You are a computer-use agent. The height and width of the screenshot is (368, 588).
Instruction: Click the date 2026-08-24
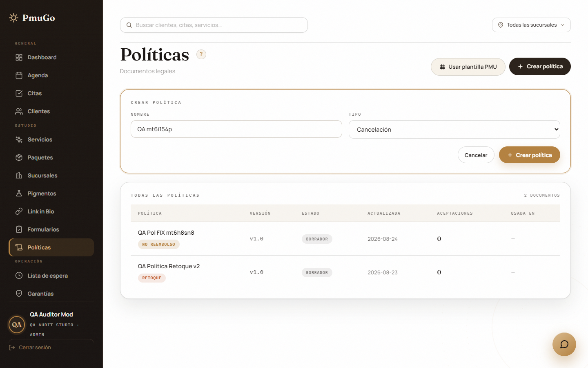pyautogui.click(x=383, y=239)
